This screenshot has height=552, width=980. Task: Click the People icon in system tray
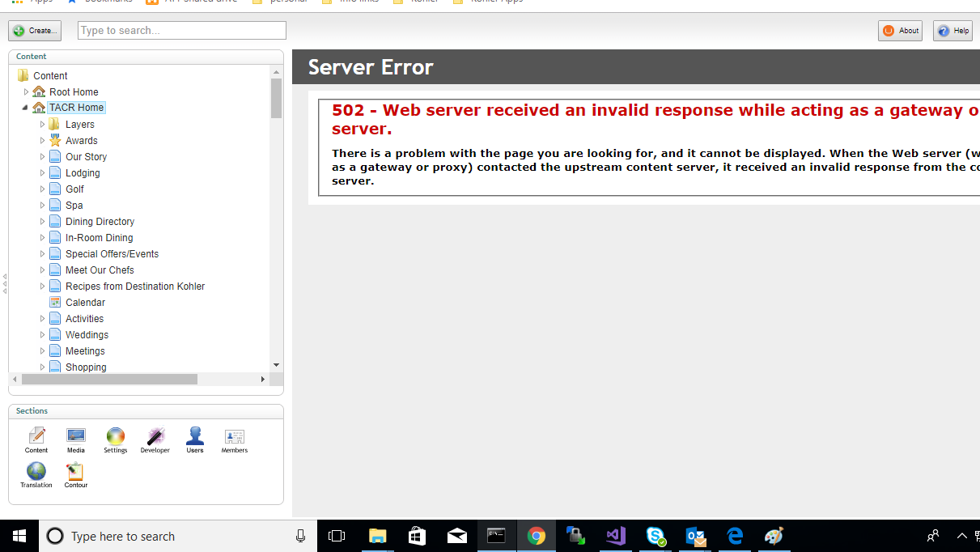point(933,536)
